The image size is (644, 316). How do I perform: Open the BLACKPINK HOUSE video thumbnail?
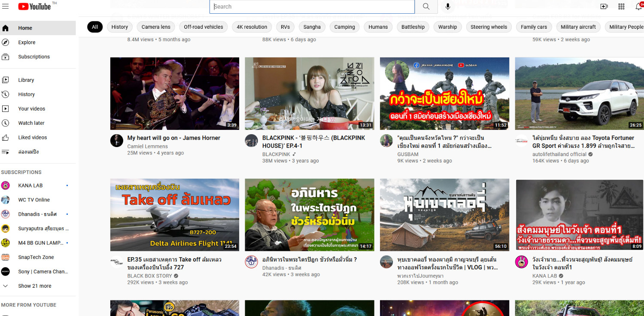[x=310, y=93]
